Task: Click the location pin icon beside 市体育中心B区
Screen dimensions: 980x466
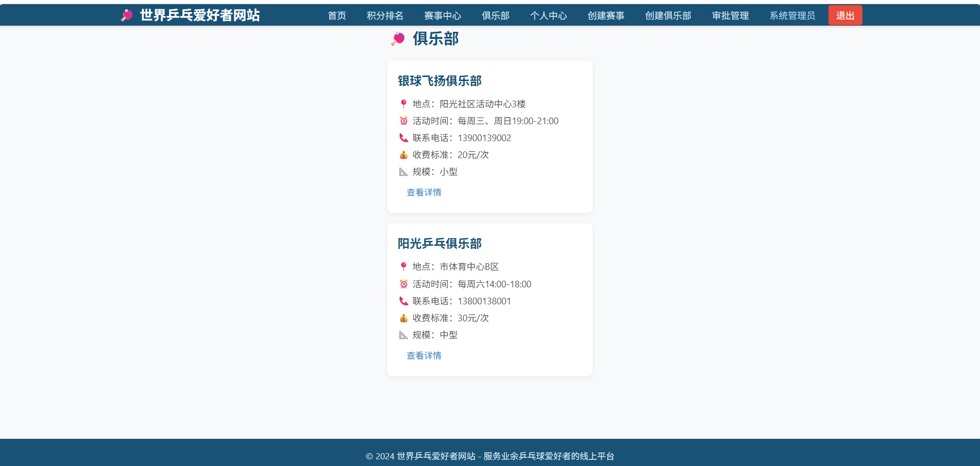Action: coord(404,266)
